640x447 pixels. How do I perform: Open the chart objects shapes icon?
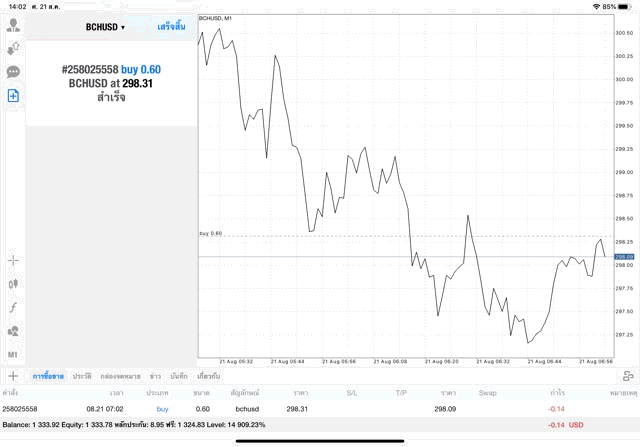pos(13,331)
